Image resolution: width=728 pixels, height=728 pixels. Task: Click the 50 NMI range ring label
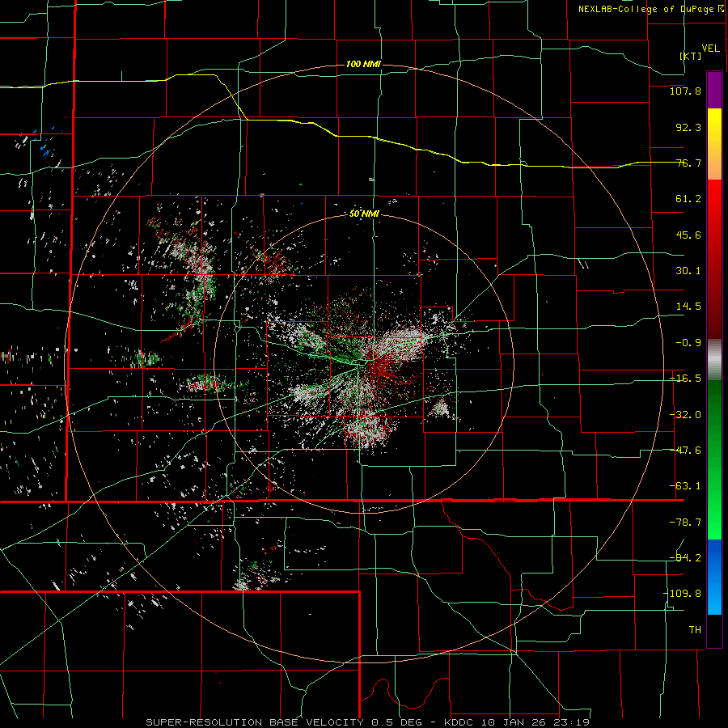click(364, 214)
